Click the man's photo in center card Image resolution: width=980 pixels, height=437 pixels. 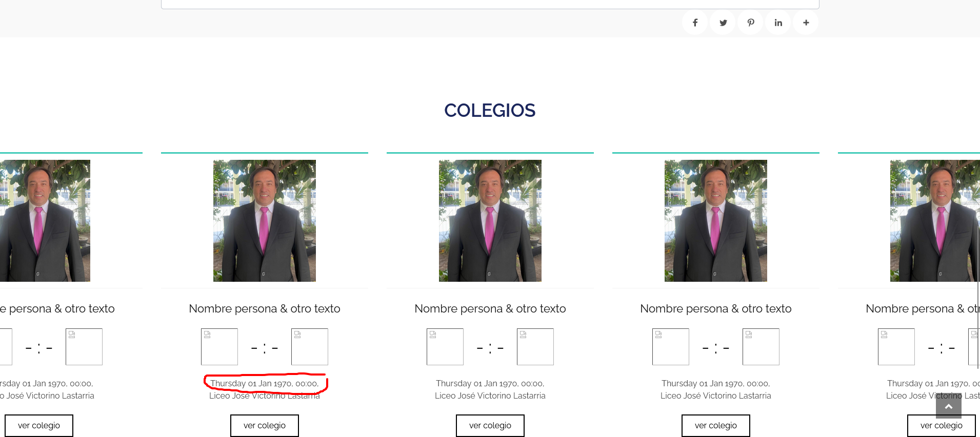click(x=490, y=221)
